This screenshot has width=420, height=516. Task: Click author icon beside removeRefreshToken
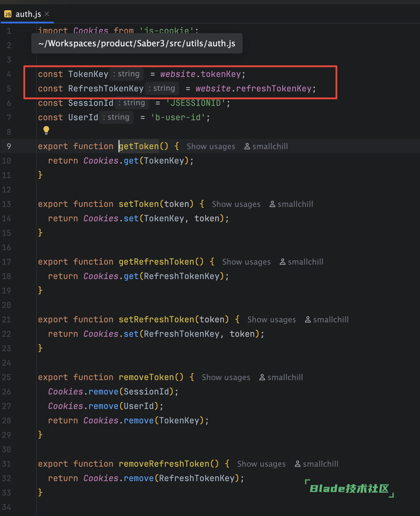pyautogui.click(x=297, y=464)
